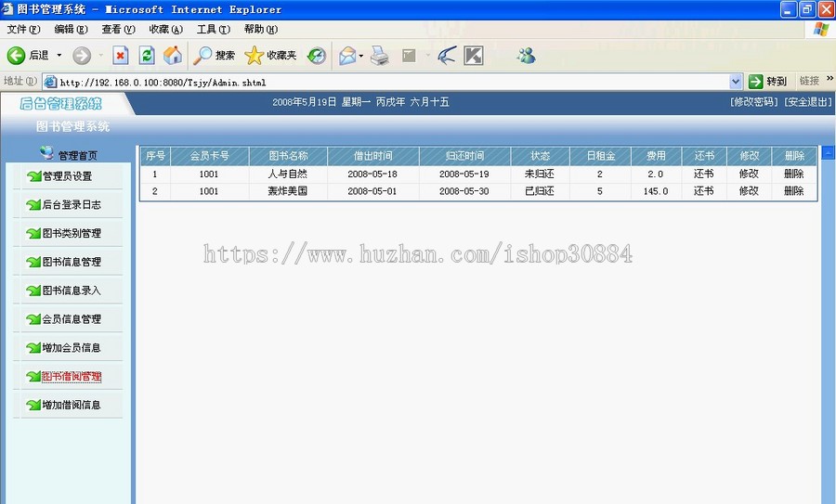The width and height of the screenshot is (836, 504).
Task: Click the 145.0 fee cell
Action: [x=656, y=190]
